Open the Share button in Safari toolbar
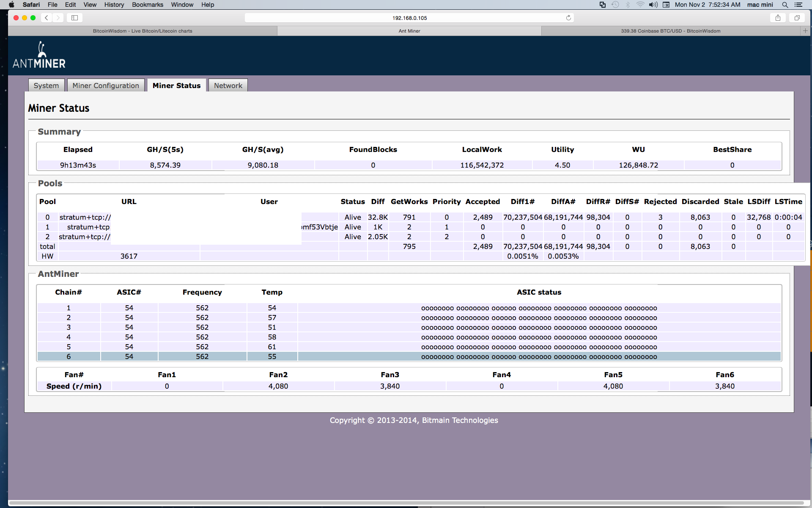This screenshot has height=508, width=812. pyautogui.click(x=778, y=18)
